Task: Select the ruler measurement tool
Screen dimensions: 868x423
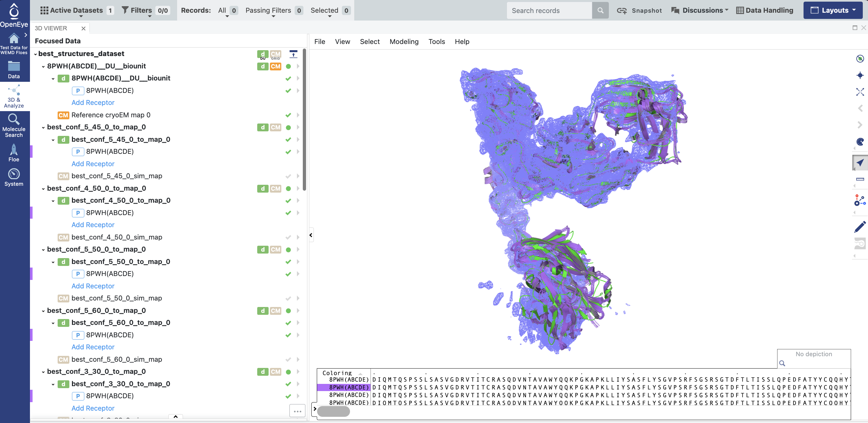Action: coord(860,179)
